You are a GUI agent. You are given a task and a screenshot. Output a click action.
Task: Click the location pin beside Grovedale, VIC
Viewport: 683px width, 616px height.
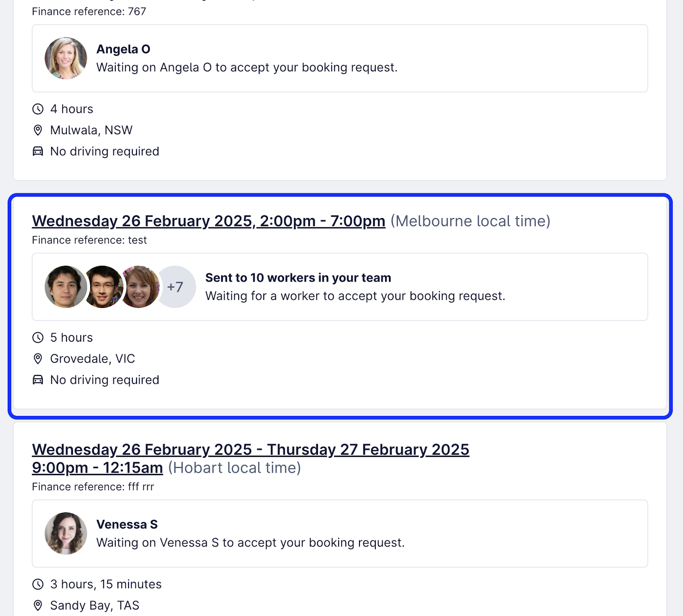tap(38, 359)
